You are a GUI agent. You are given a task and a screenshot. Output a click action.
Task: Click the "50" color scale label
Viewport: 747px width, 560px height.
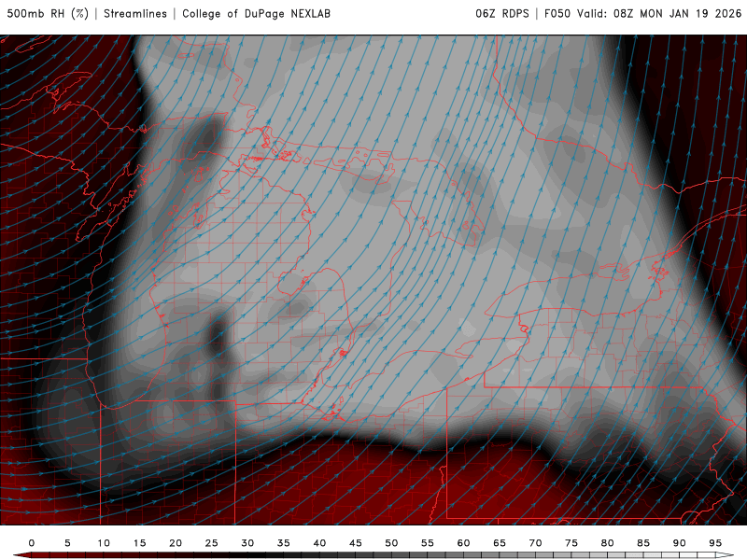pyautogui.click(x=391, y=543)
